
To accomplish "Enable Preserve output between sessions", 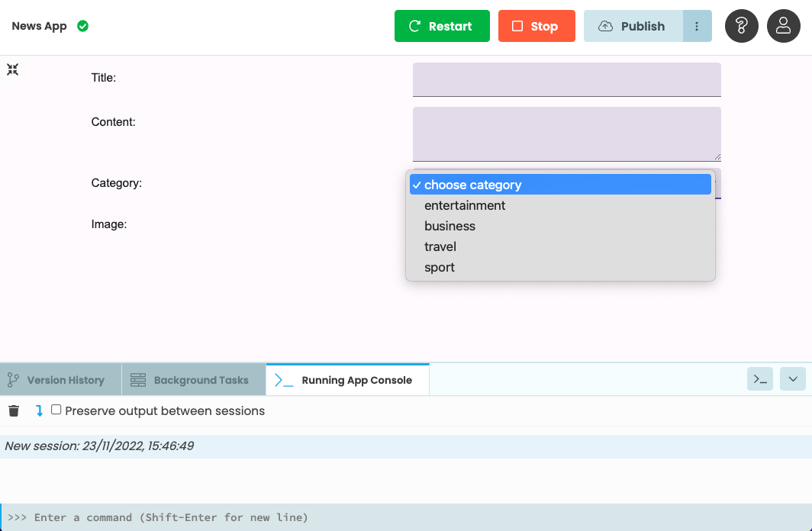I will click(x=56, y=409).
